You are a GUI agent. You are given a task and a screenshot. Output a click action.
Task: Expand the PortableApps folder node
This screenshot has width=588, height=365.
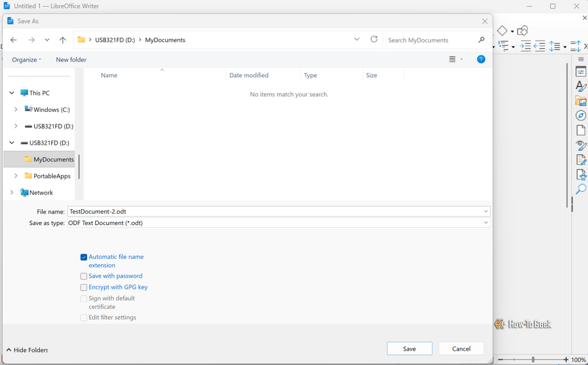click(16, 176)
